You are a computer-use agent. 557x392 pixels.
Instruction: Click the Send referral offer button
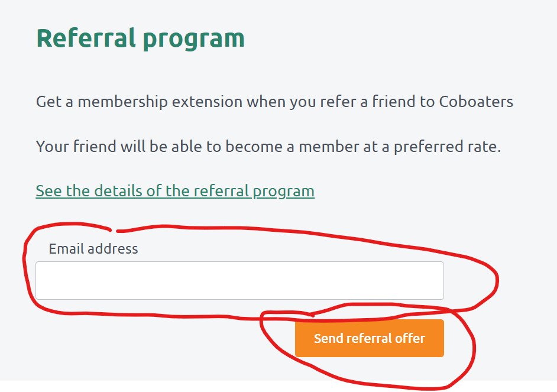pos(369,338)
